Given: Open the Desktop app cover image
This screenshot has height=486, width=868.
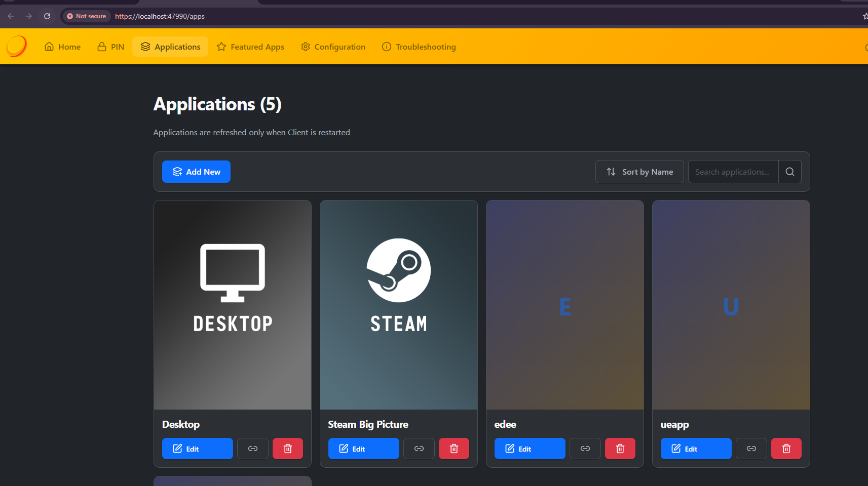Looking at the screenshot, I should 233,305.
